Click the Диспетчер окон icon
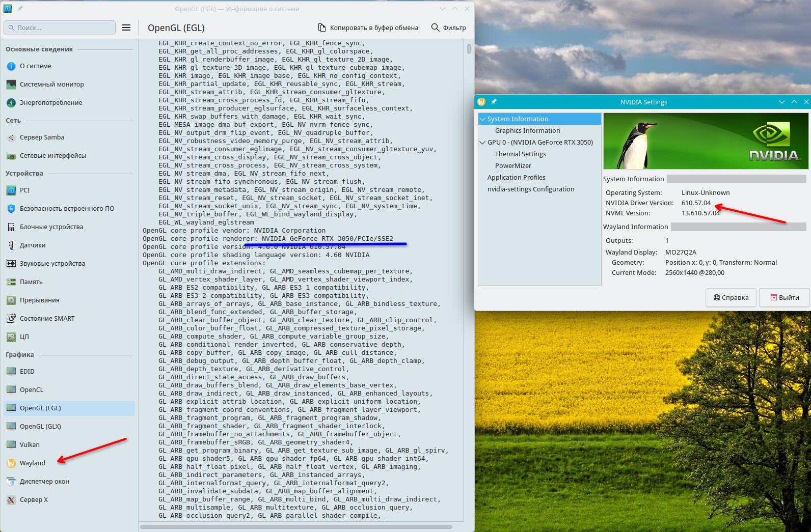 tap(11, 482)
